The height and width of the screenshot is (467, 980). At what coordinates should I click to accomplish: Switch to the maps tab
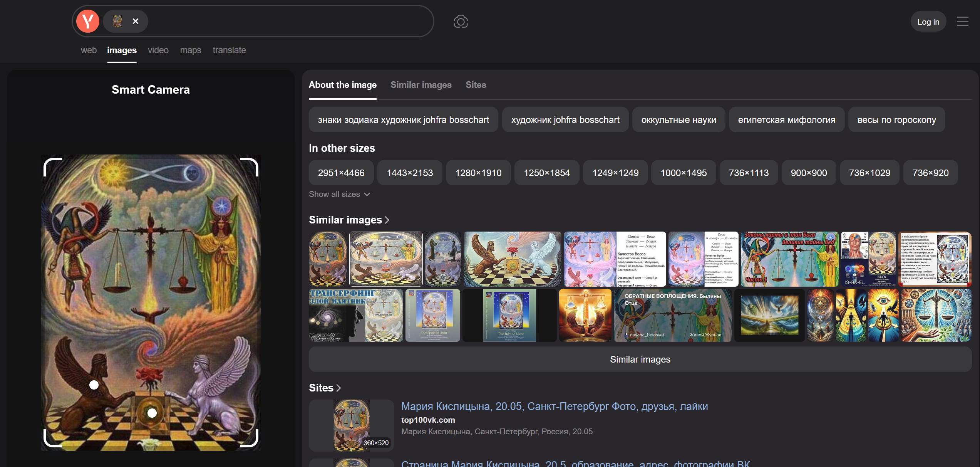[191, 50]
